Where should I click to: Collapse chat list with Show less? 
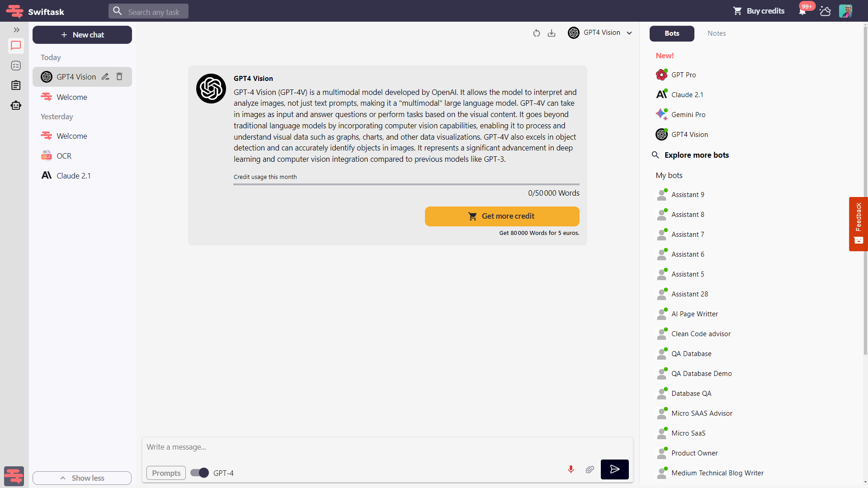click(x=82, y=478)
